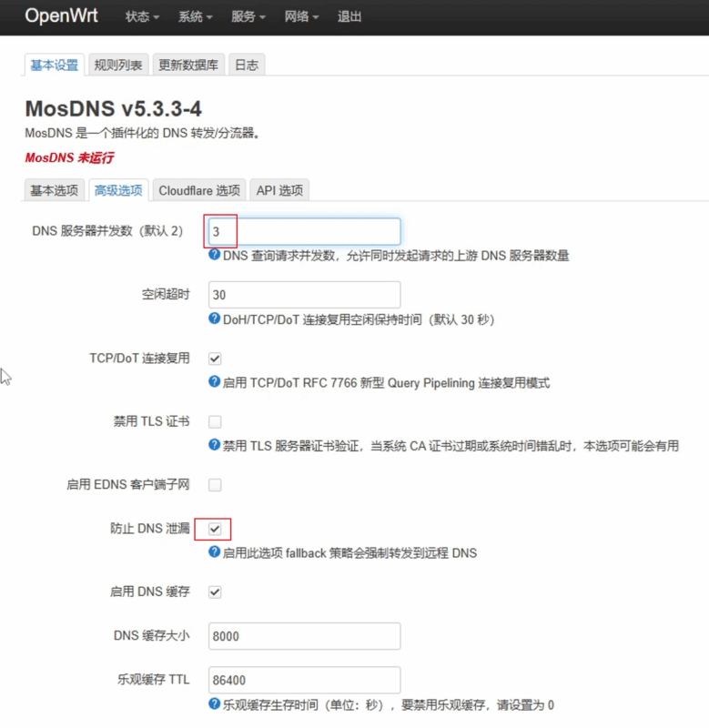This screenshot has width=709, height=728.
Task: Click OpenWrt brand link
Action: pyautogui.click(x=61, y=16)
